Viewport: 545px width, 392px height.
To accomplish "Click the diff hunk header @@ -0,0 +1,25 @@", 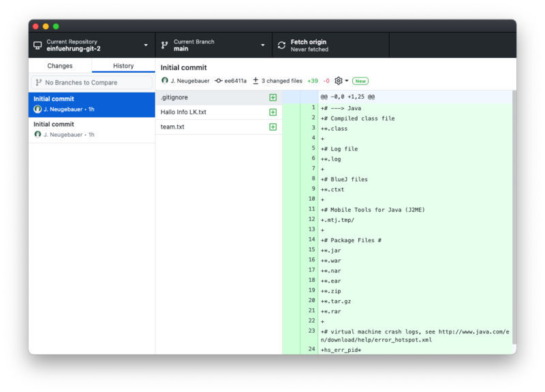I will (x=347, y=97).
